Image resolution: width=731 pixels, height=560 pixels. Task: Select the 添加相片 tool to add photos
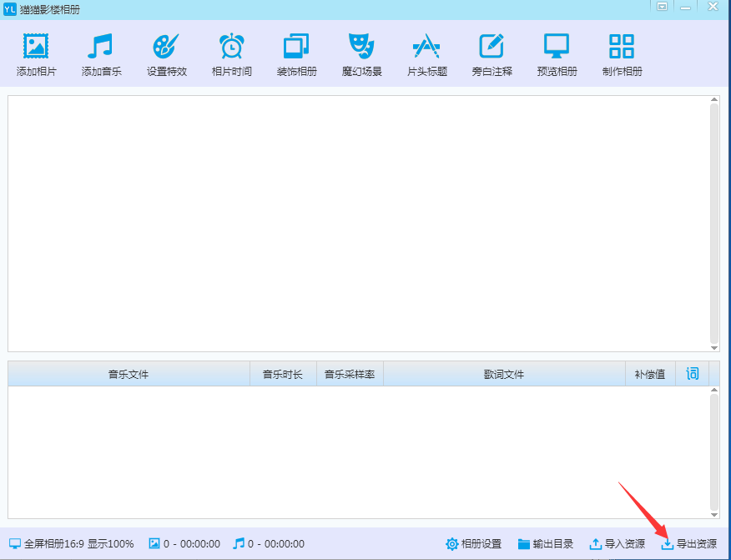tap(36, 53)
